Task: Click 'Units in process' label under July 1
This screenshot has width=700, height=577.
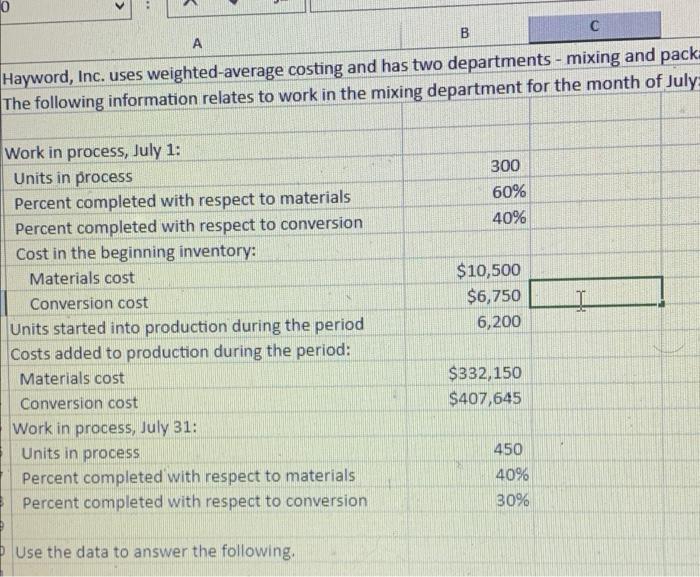Action: 73,178
